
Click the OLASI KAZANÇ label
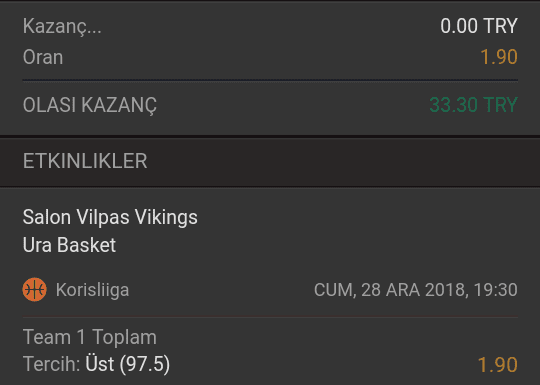(x=90, y=105)
